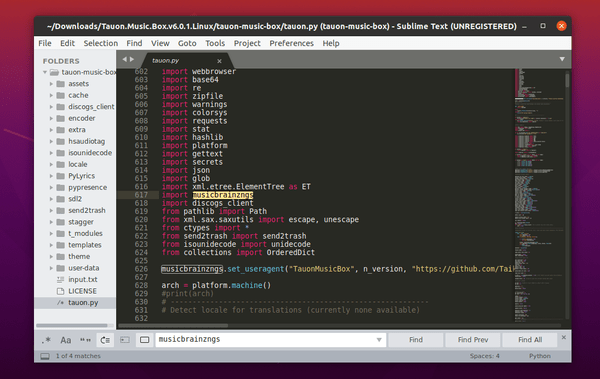
Task: Click the pypresence folder icon
Action: 60,188
